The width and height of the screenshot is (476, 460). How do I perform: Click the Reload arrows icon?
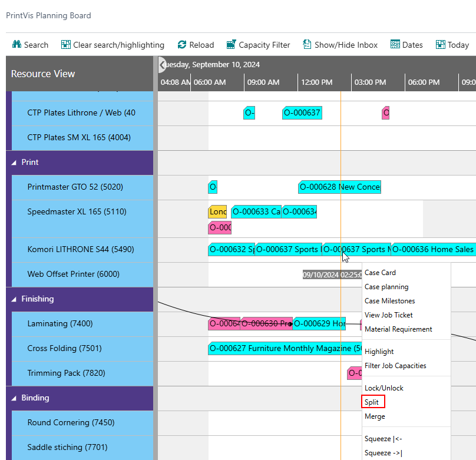[182, 45]
